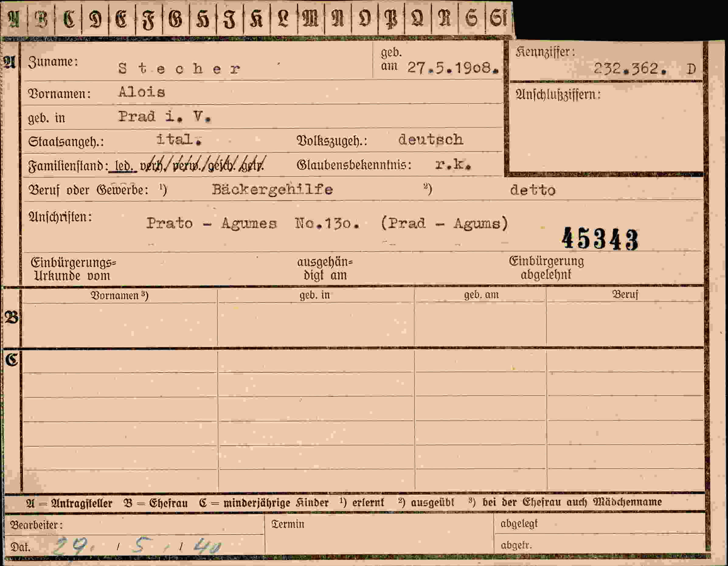Click the 'geb. am' column header in table

(x=481, y=295)
